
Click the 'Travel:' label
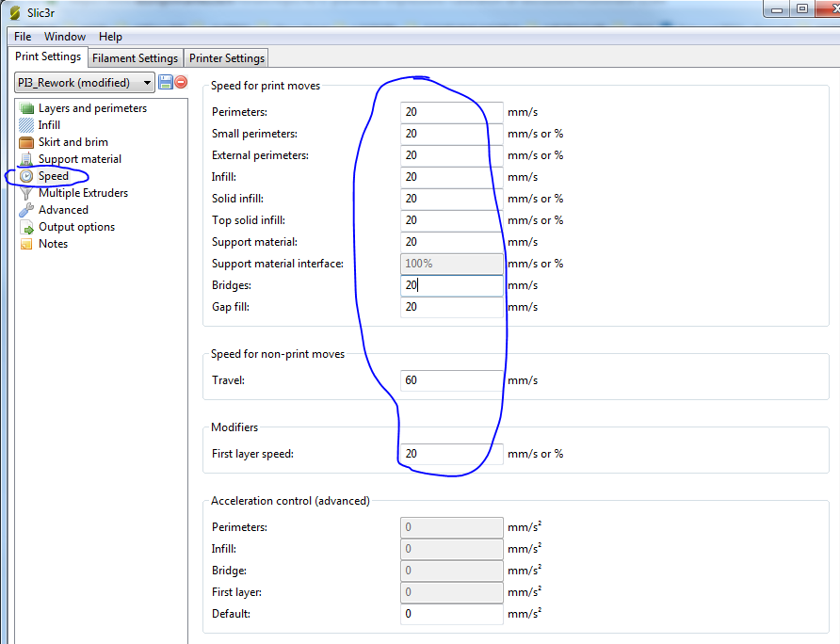(228, 380)
